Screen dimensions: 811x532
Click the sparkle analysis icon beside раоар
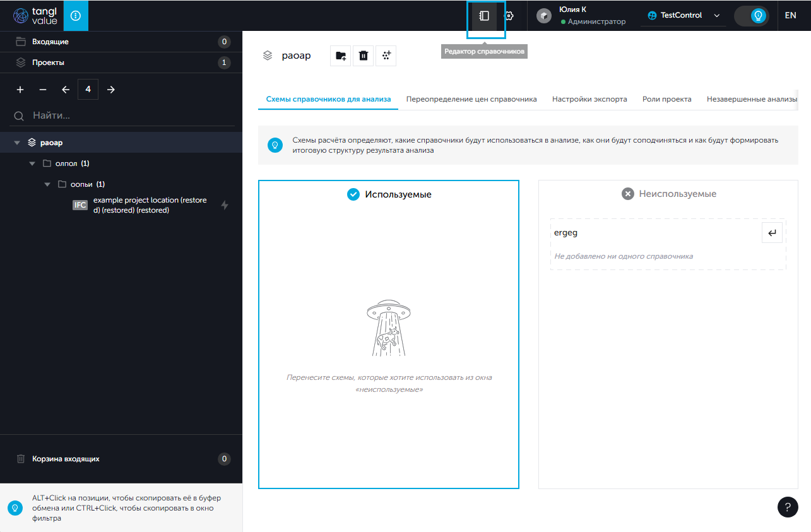[x=386, y=56]
